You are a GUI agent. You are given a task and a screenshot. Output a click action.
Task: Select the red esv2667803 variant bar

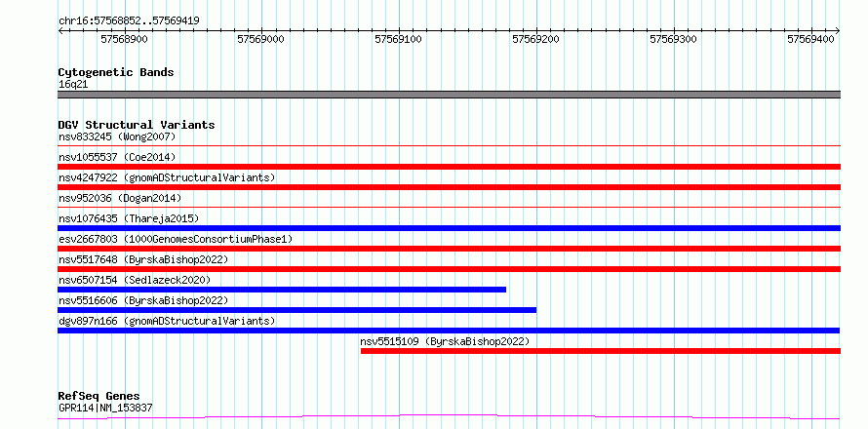pos(449,249)
